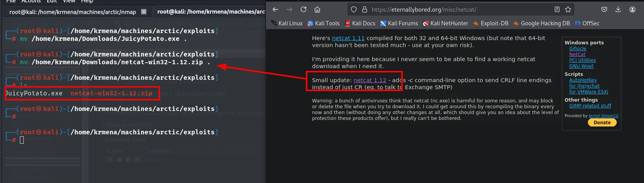644x183 pixels.
Task: Click the Kali Tools bookmark icon
Action: [x=311, y=23]
